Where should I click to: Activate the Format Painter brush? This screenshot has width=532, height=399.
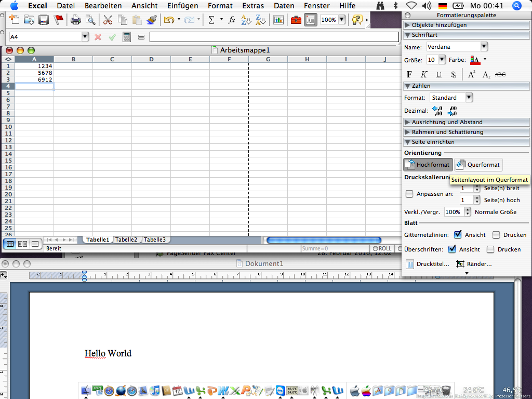tap(151, 20)
